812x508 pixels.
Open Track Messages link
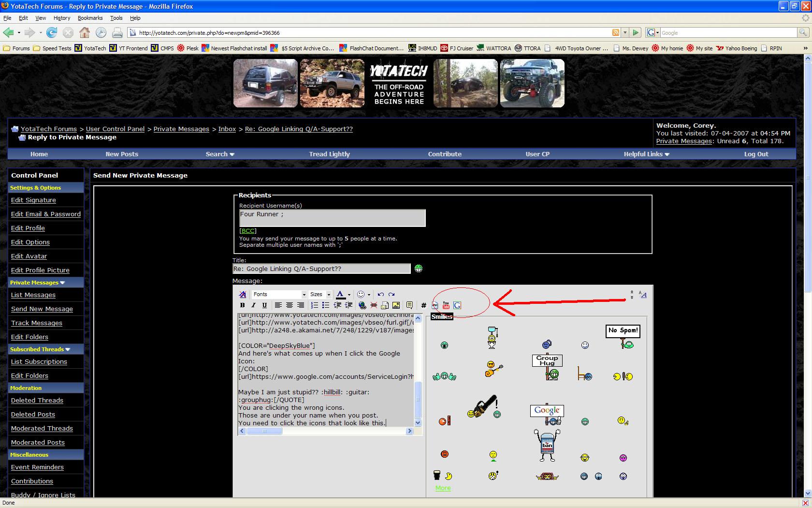(x=37, y=323)
